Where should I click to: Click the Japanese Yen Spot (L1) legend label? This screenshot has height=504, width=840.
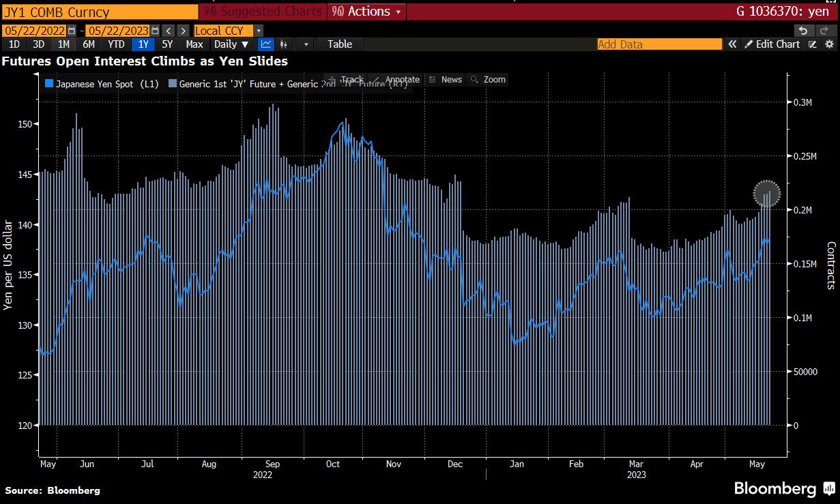pyautogui.click(x=107, y=84)
